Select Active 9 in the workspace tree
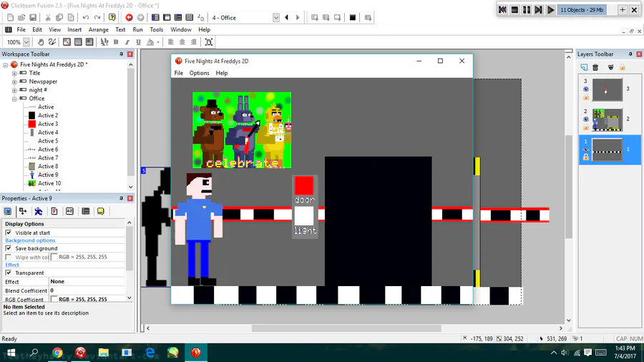644x362 pixels. tap(48, 175)
